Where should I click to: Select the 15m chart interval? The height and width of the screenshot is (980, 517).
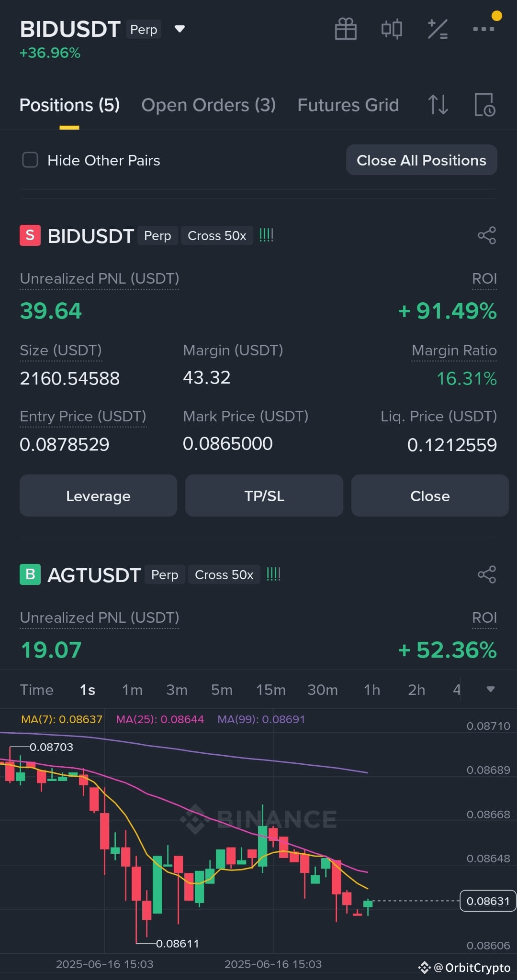pos(270,690)
